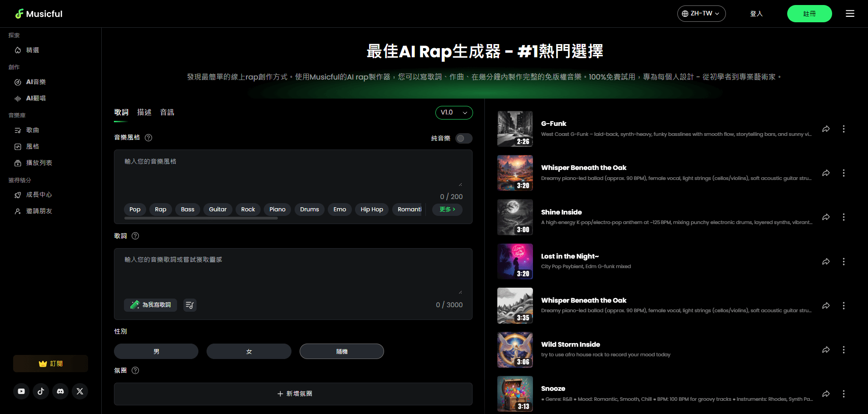Choose 隨機 random gender option
This screenshot has width=868, height=414.
(x=341, y=351)
